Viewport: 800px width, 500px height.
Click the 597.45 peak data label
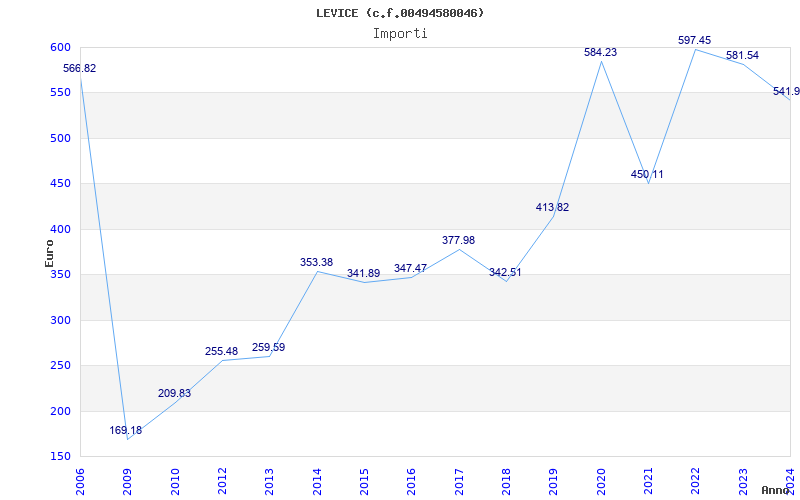(x=694, y=40)
